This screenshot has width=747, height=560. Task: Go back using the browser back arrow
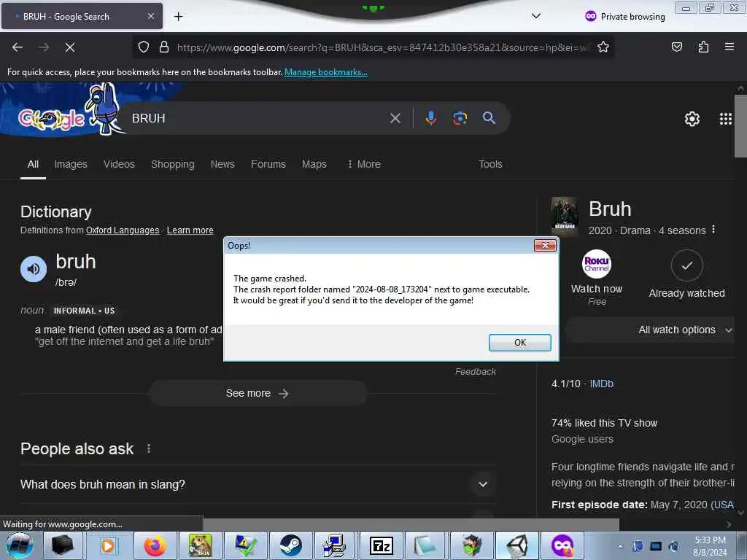[x=18, y=47]
